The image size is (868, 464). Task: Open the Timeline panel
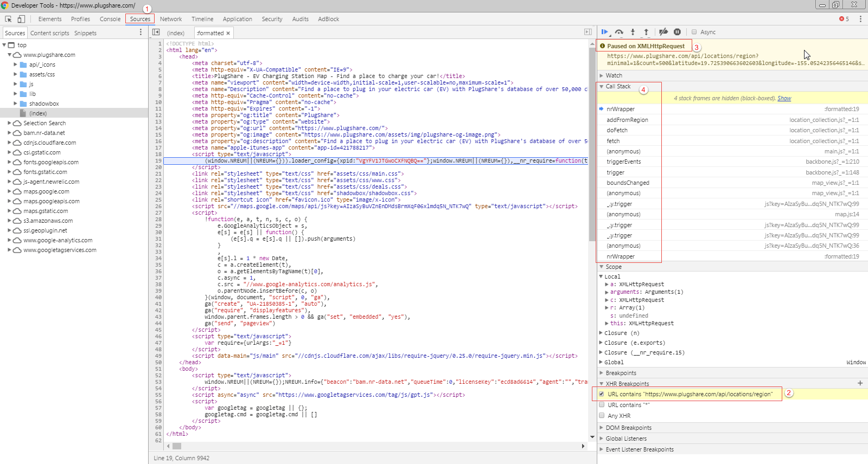click(202, 19)
